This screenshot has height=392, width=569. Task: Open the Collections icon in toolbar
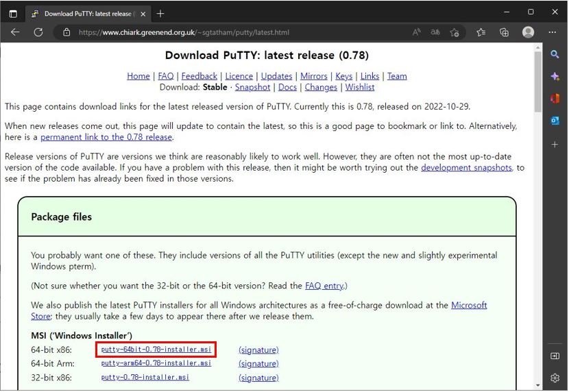504,32
